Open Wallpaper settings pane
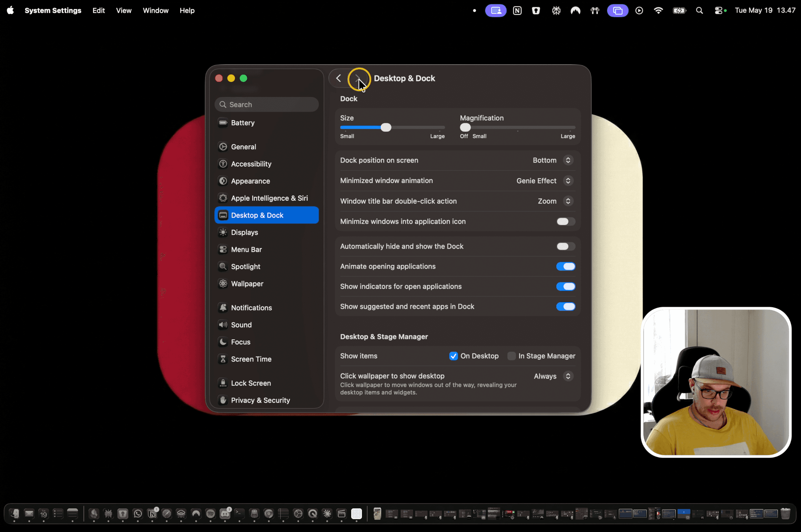The width and height of the screenshot is (801, 532). [x=266, y=284]
